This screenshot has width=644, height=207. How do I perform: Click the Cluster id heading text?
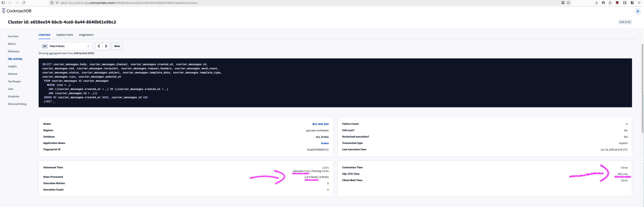[x=62, y=22]
